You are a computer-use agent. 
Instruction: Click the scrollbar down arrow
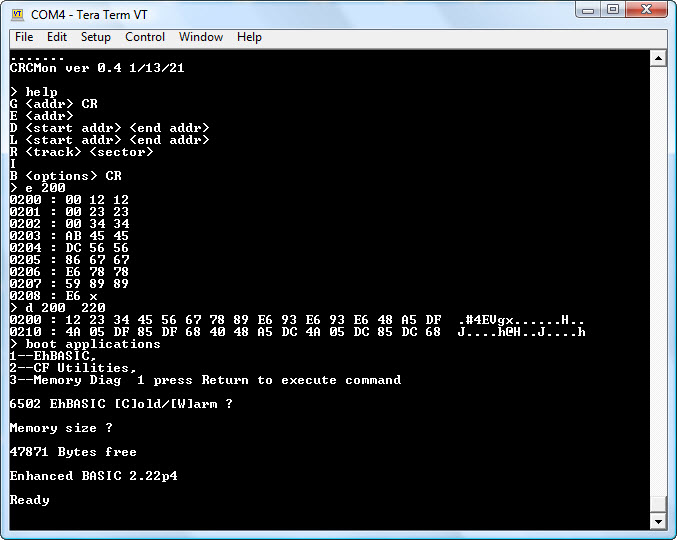(657, 521)
